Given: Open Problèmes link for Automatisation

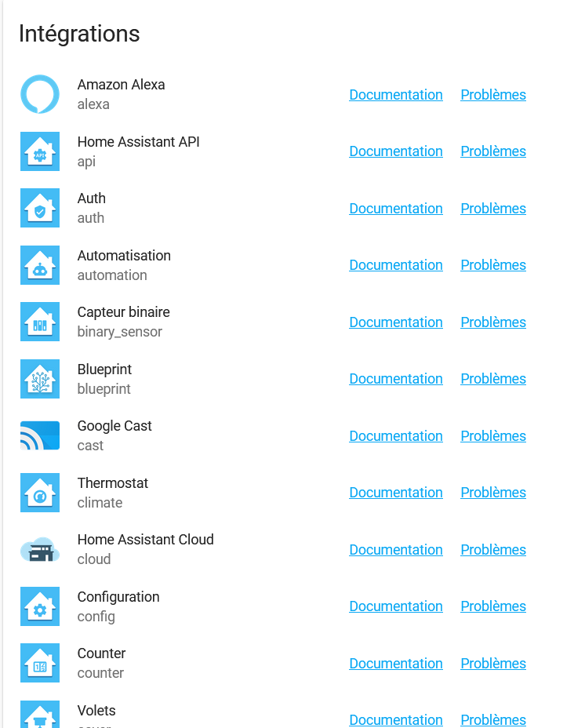Looking at the screenshot, I should (493, 265).
